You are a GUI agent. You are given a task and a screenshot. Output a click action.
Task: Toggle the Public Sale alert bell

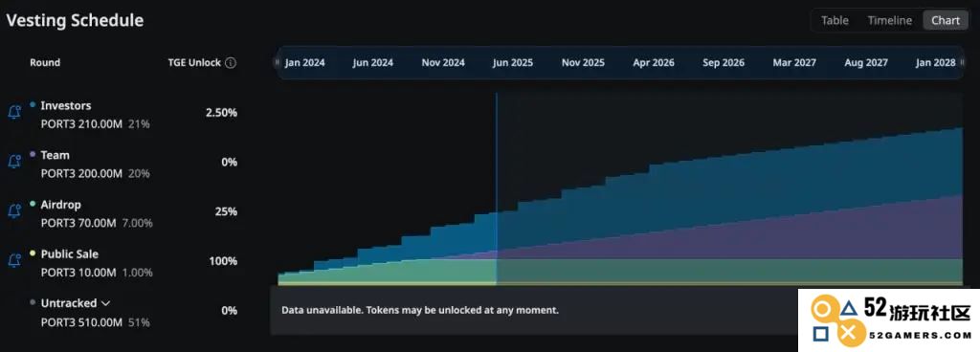[14, 260]
